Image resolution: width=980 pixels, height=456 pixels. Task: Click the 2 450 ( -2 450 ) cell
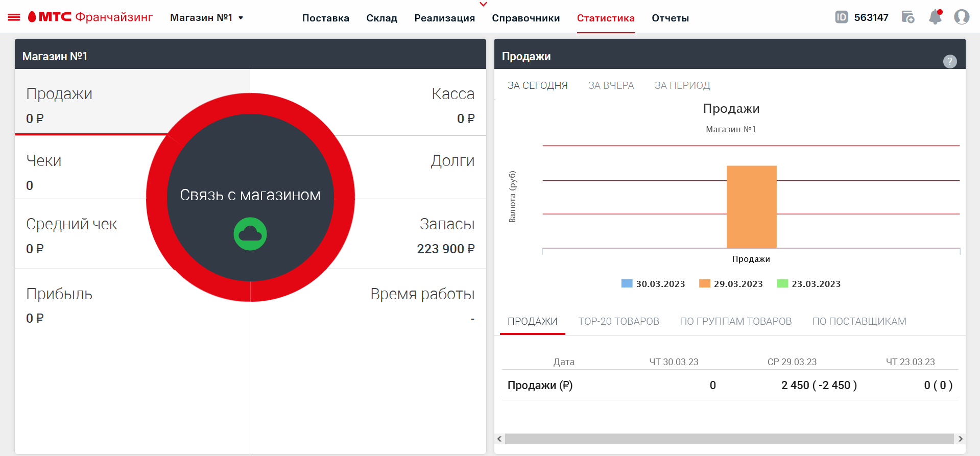[x=819, y=385]
